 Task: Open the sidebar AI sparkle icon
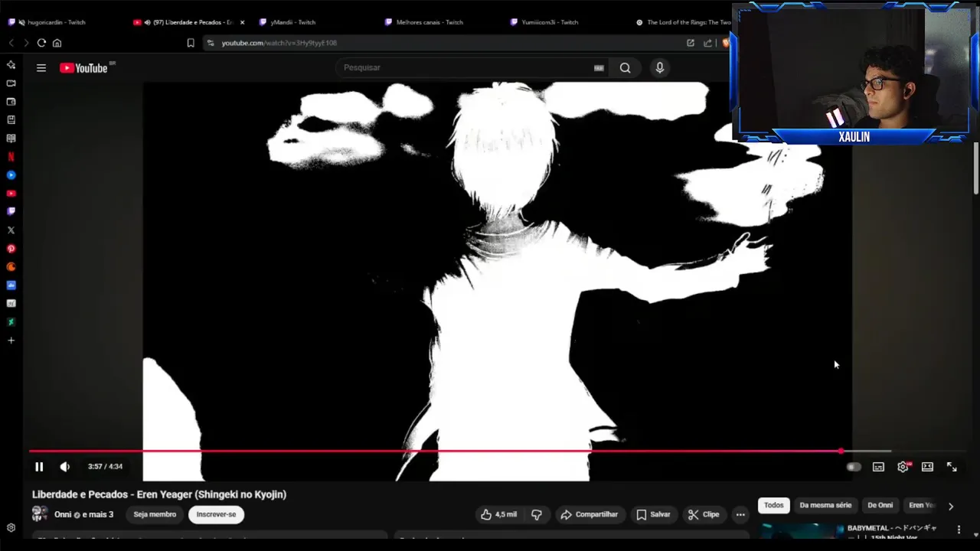point(11,65)
